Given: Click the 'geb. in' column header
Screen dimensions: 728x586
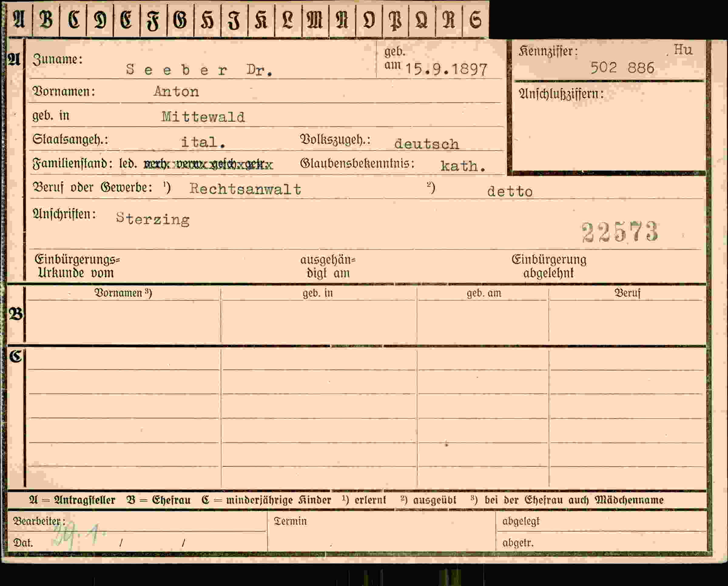Looking at the screenshot, I should [x=318, y=293].
